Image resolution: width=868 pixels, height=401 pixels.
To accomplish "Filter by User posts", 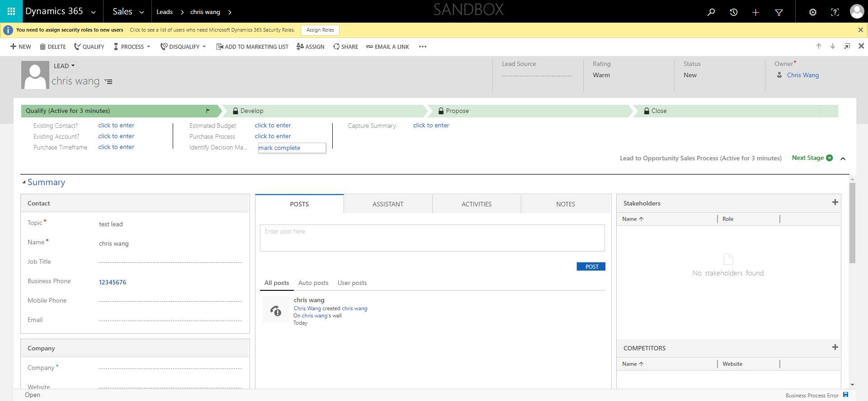I will (x=352, y=283).
